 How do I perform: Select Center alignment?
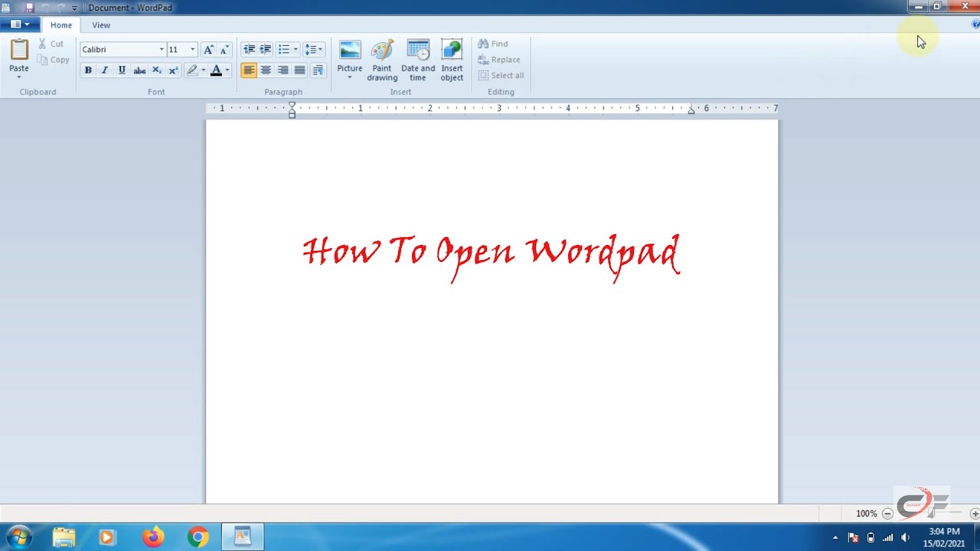click(266, 70)
